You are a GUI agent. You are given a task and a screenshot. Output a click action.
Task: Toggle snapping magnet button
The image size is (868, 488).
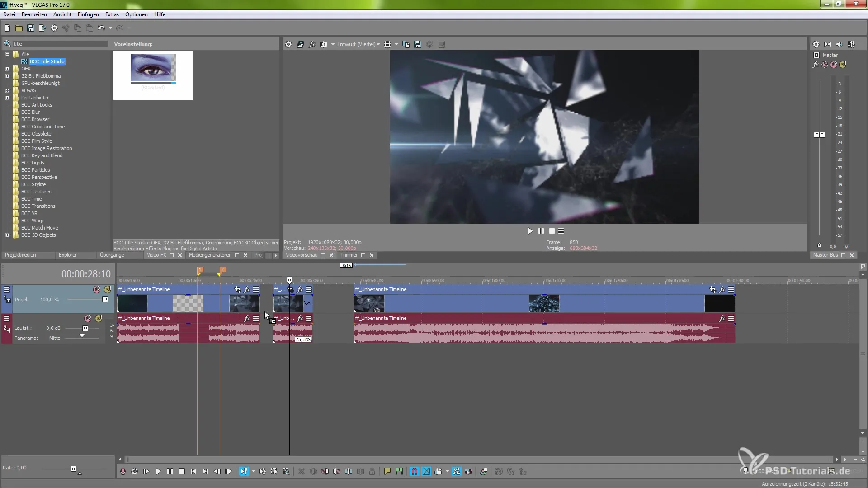point(415,471)
